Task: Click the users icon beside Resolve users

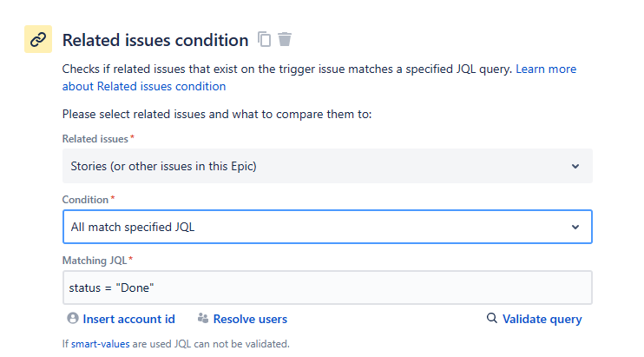Action: coord(203,319)
